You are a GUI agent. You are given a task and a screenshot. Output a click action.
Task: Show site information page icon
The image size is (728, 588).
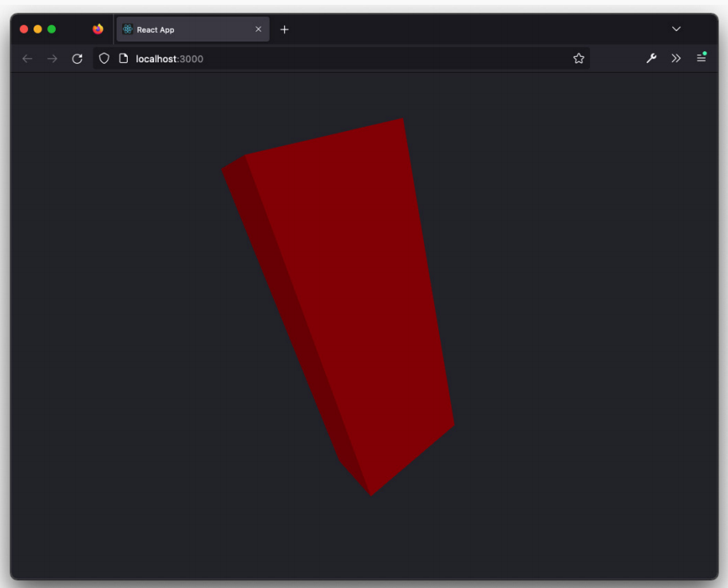123,58
